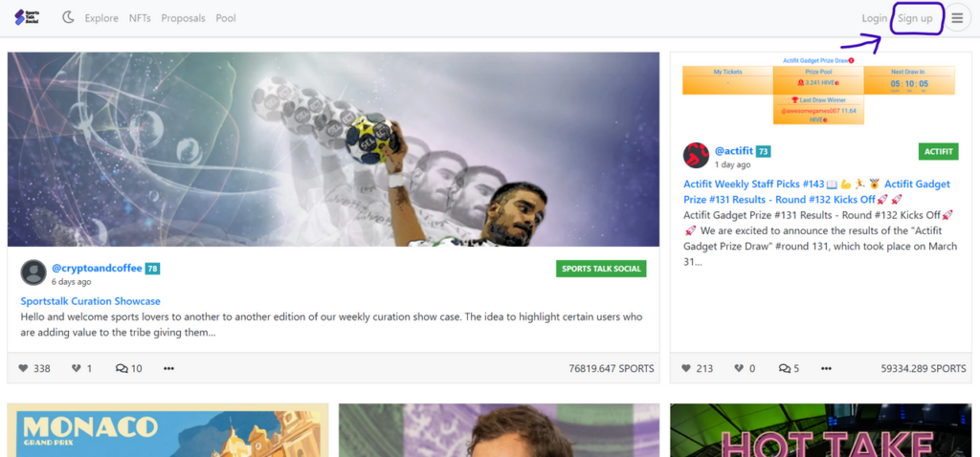980x457 pixels.
Task: Like the Sportstalk Curation Showcase post
Action: (24, 368)
